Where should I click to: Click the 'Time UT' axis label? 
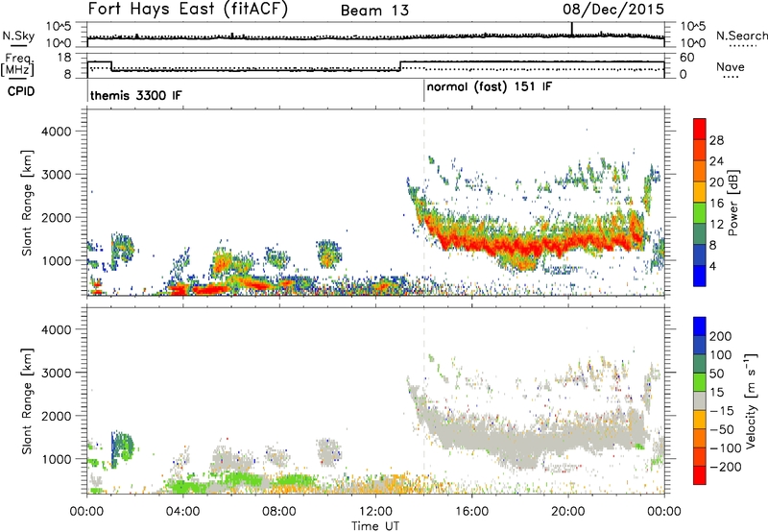[375, 526]
